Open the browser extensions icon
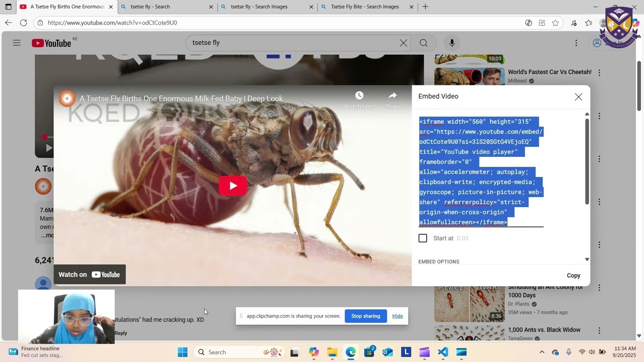This screenshot has height=362, width=644. click(x=542, y=23)
